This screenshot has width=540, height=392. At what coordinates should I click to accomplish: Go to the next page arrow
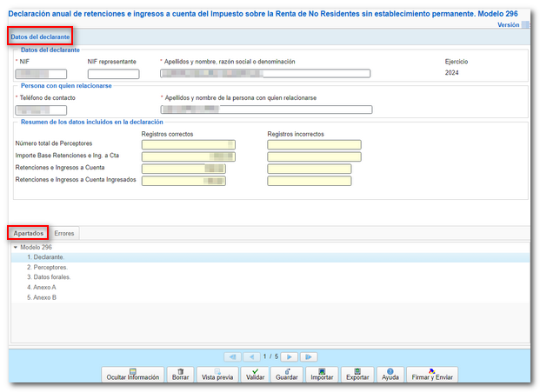[x=290, y=356]
